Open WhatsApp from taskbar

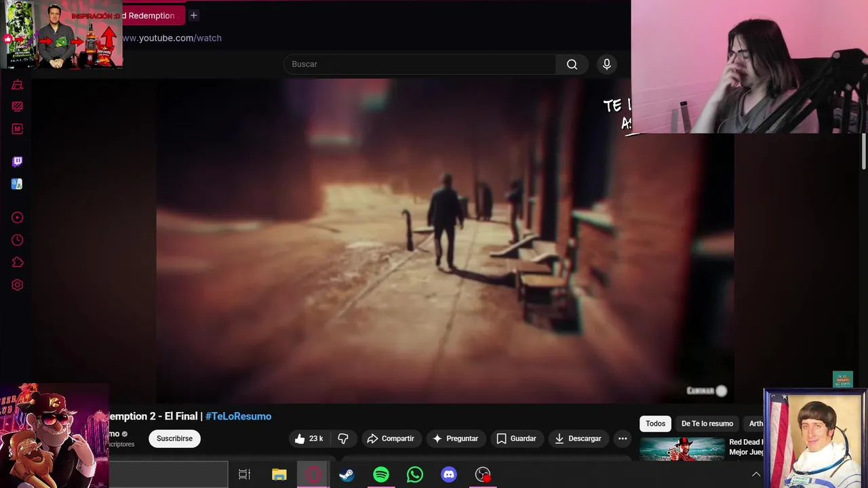coord(415,474)
